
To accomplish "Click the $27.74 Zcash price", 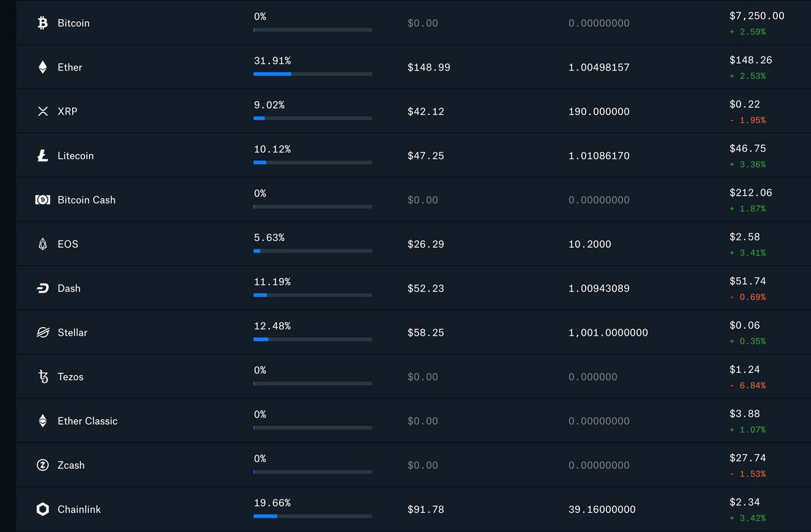I will click(747, 458).
